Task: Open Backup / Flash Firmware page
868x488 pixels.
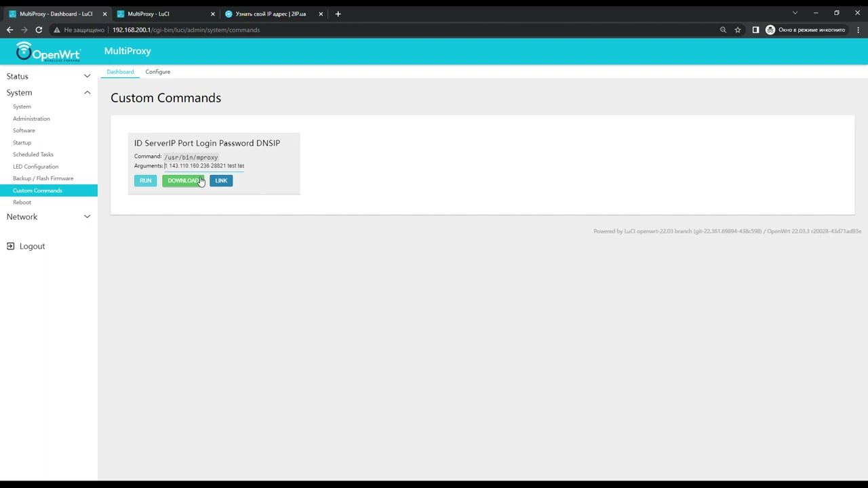Action: [x=43, y=178]
